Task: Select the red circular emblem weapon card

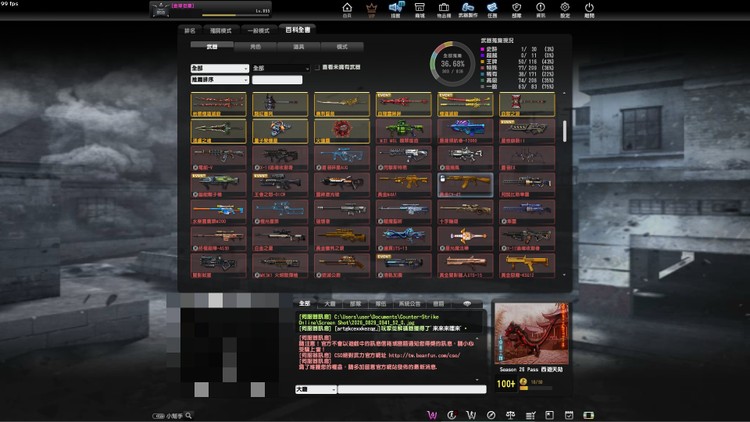Action: click(x=342, y=132)
